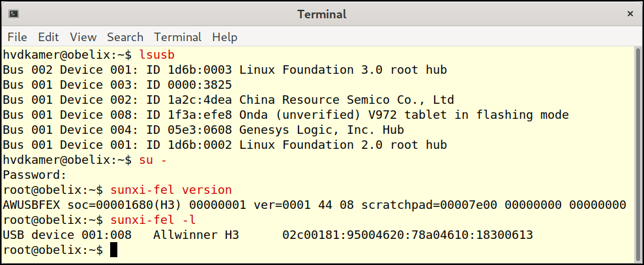Click the 'sunxi-fel version' command text
The width and height of the screenshot is (644, 265).
[171, 190]
